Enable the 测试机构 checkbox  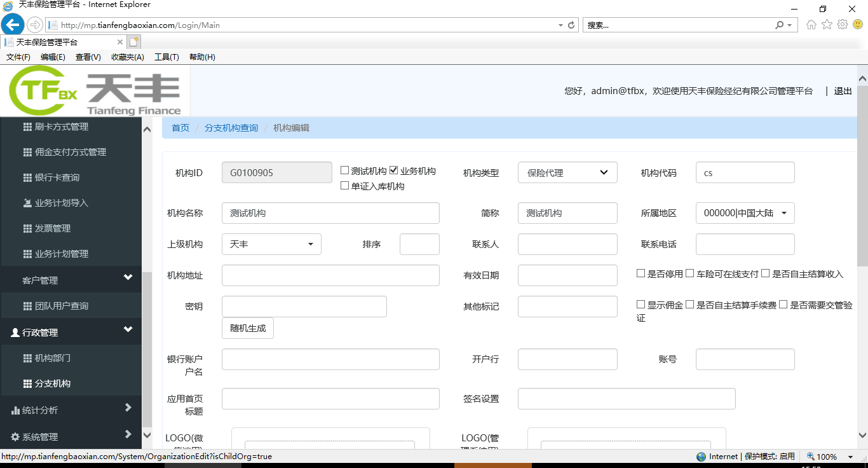tap(345, 170)
